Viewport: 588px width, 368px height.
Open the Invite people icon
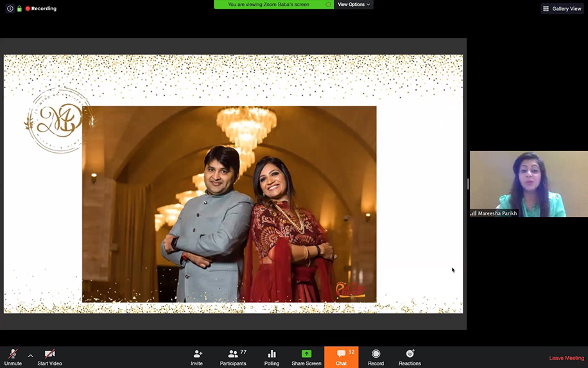pos(197,355)
